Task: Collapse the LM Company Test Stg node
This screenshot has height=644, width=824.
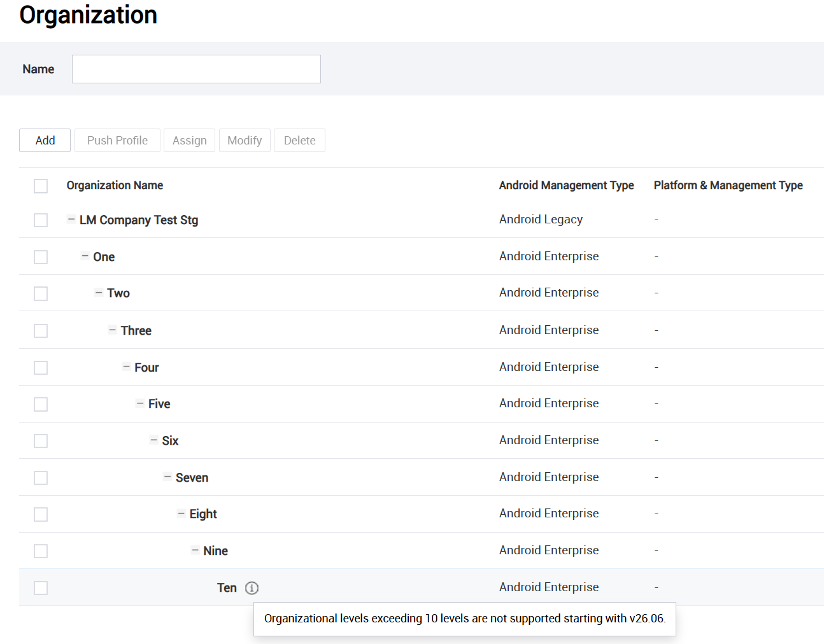Action: 71,219
